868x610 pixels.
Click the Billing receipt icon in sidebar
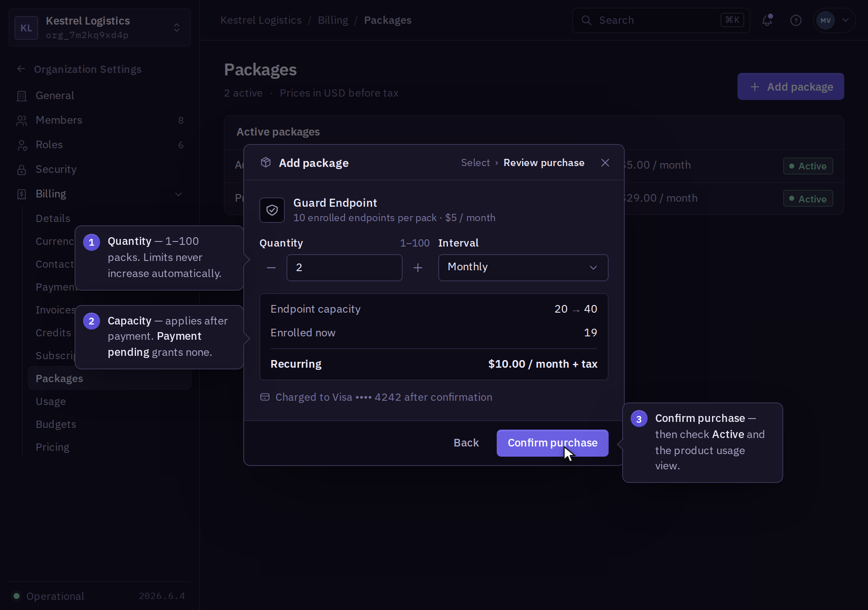coord(22,194)
